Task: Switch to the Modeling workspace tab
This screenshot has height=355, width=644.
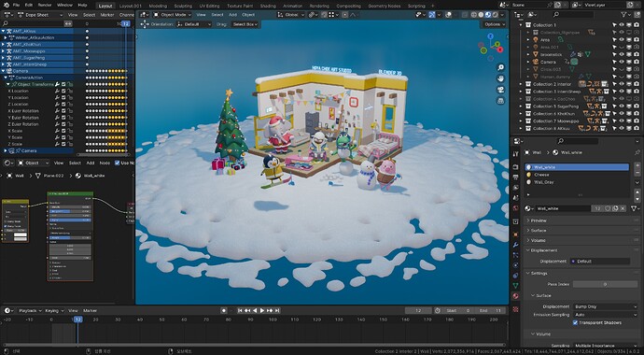Action: (158, 7)
